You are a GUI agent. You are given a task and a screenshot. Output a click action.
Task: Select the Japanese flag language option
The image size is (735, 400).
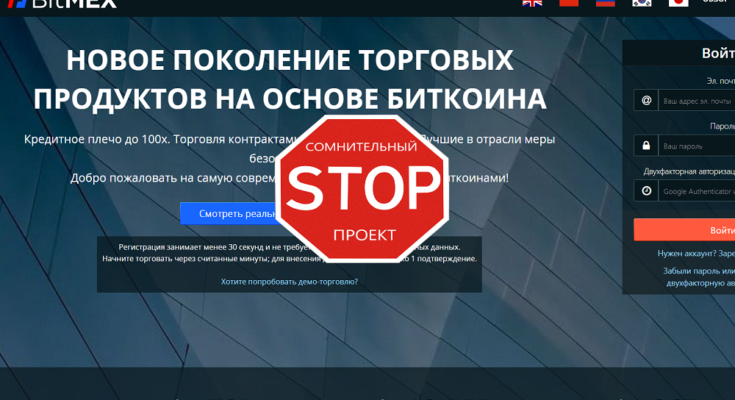[678, 3]
